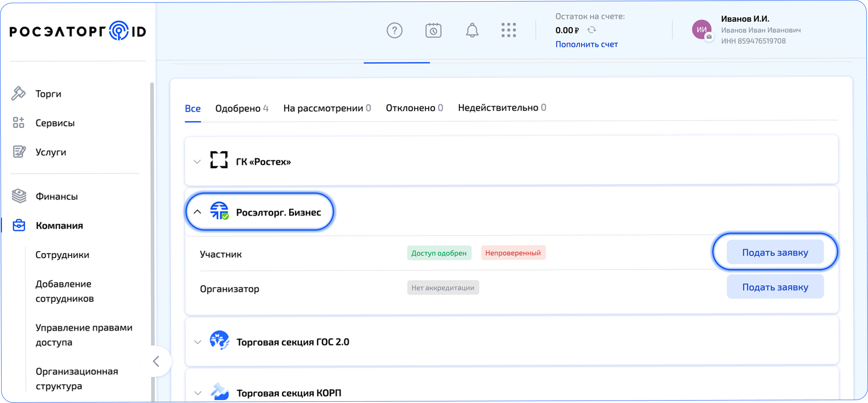Expand the ГК «Ростех» section
Viewport: 868px width, 403px height.
coord(197,162)
